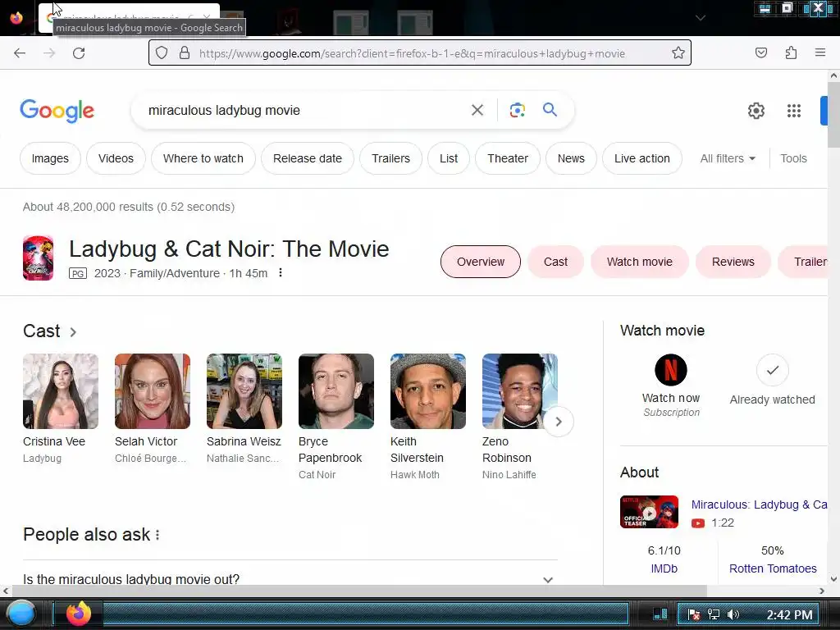The height and width of the screenshot is (630, 840).
Task: Expand the Cast section chevron
Action: (73, 332)
